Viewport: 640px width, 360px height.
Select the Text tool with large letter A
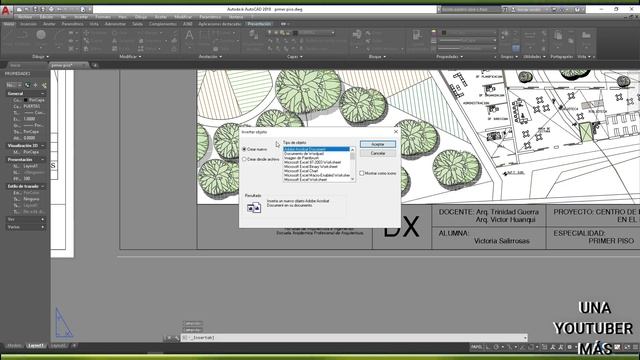coord(189,36)
